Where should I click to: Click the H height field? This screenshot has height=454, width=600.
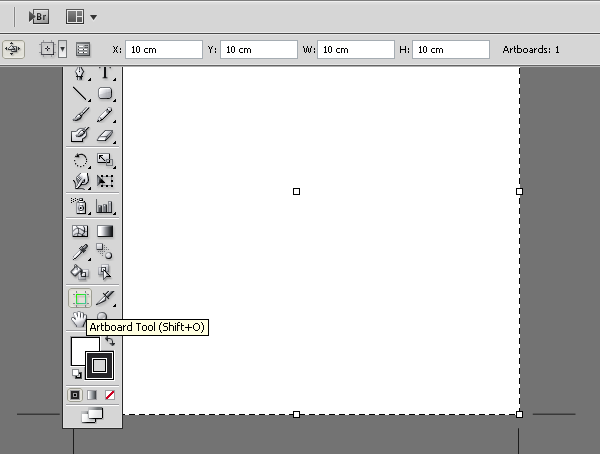click(451, 50)
